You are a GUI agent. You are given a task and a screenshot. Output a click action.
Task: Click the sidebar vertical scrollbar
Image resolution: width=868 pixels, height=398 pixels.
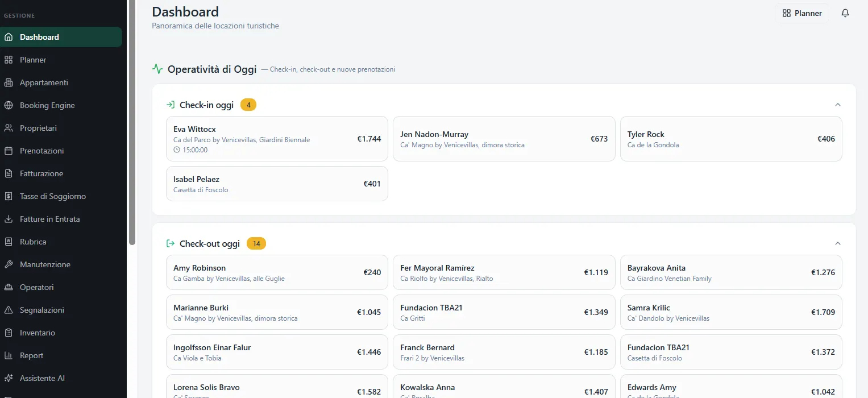pos(132,122)
